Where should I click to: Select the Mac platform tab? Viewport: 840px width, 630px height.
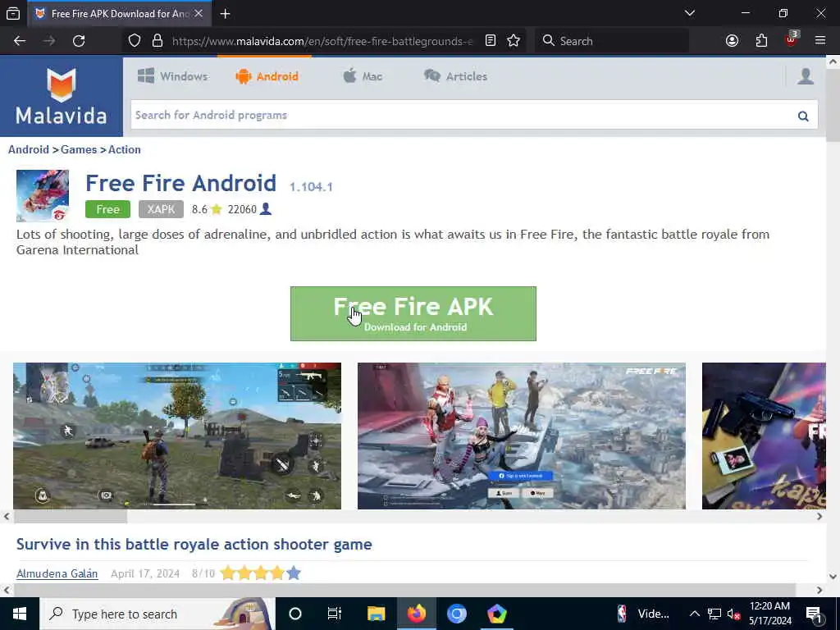363,76
